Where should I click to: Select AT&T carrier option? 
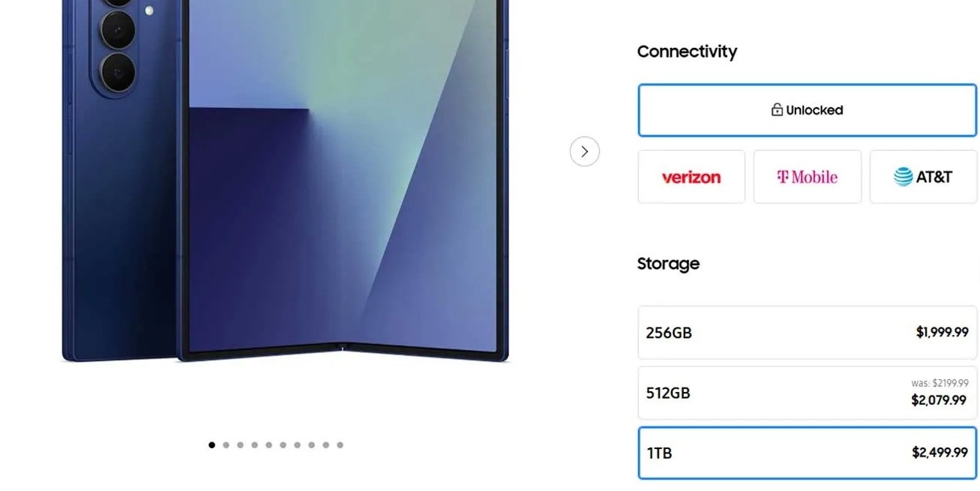click(x=923, y=177)
